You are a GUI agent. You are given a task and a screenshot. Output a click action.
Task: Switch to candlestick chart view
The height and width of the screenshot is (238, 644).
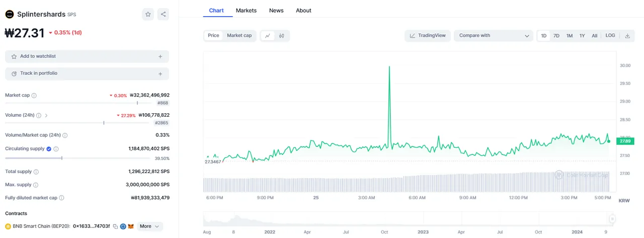[x=282, y=36]
